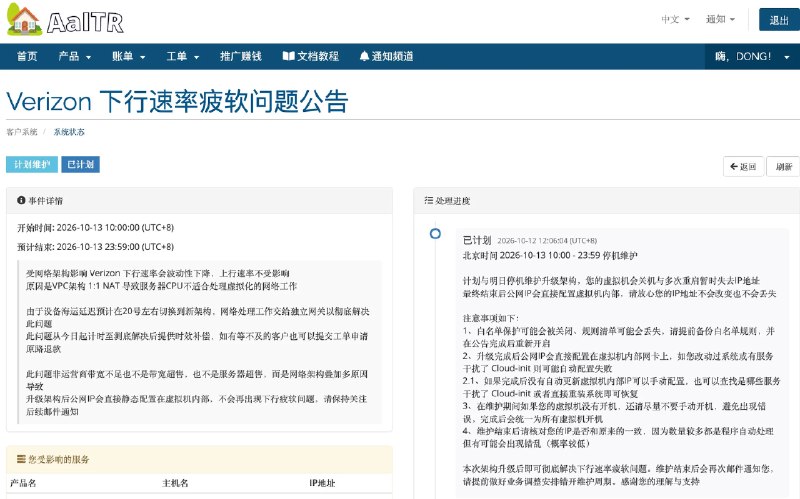The width and height of the screenshot is (800, 499).
Task: Expand the 工单 menu
Action: click(183, 56)
